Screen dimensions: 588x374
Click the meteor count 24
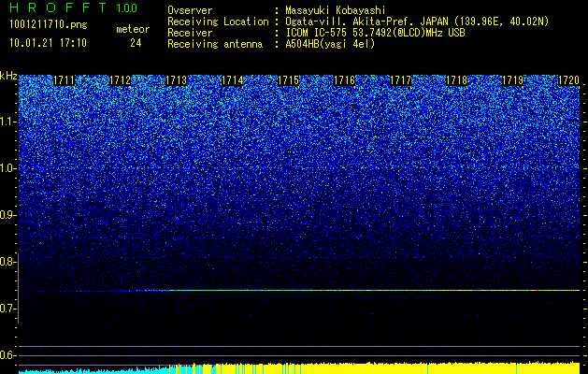click(x=136, y=43)
